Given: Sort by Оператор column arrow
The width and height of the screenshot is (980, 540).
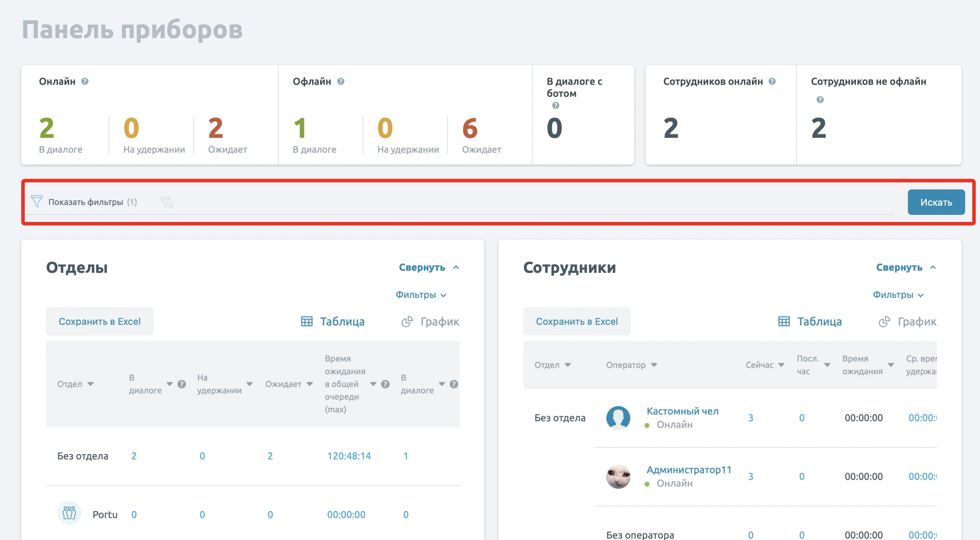Looking at the screenshot, I should pos(654,365).
